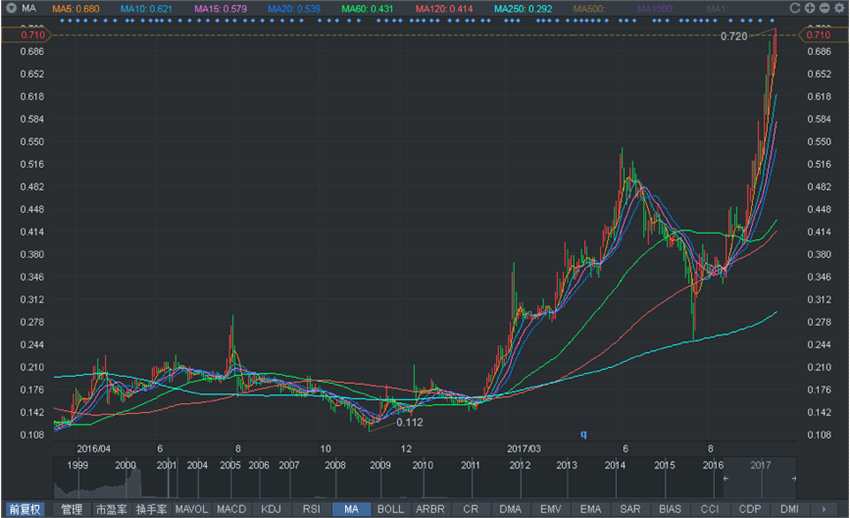Select the ARBR indicator tab
This screenshot has width=850, height=518.
click(430, 509)
